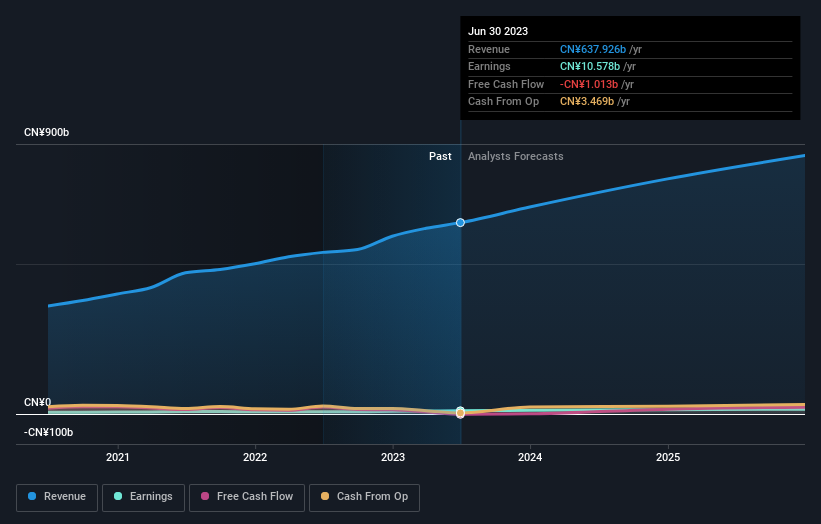The height and width of the screenshot is (524, 821).
Task: Click the CN¥3.469b cash from op value
Action: click(x=587, y=102)
